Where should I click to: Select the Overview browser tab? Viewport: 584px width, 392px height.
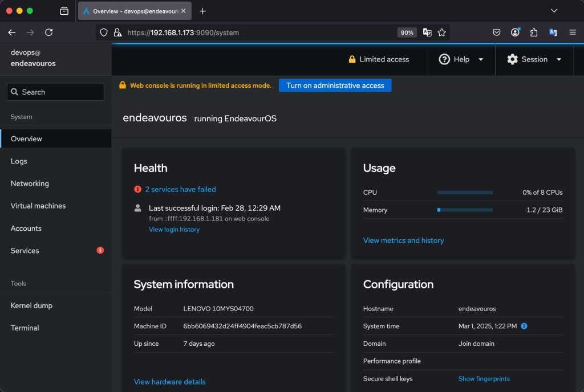pyautogui.click(x=135, y=11)
